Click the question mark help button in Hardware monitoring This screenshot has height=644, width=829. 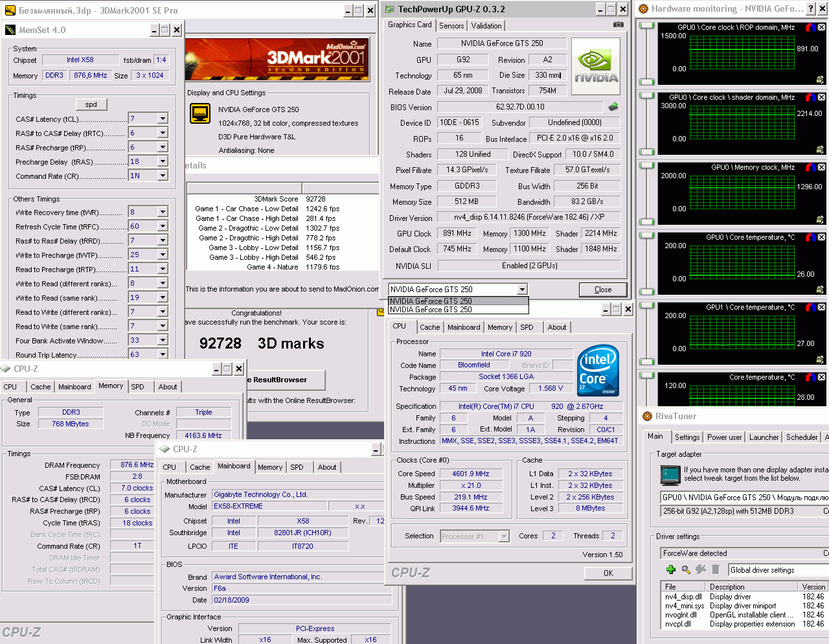coord(811,8)
